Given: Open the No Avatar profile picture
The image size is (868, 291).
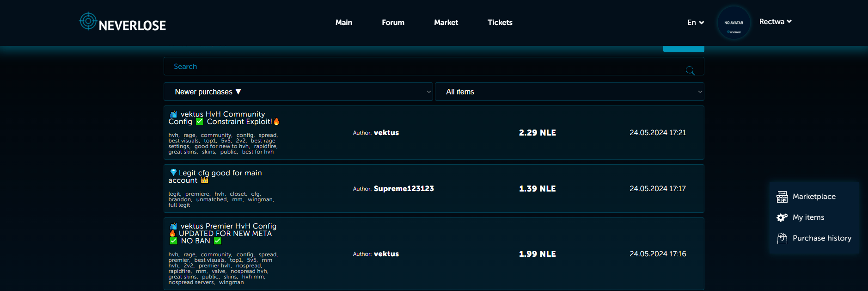Looking at the screenshot, I should pyautogui.click(x=734, y=23).
